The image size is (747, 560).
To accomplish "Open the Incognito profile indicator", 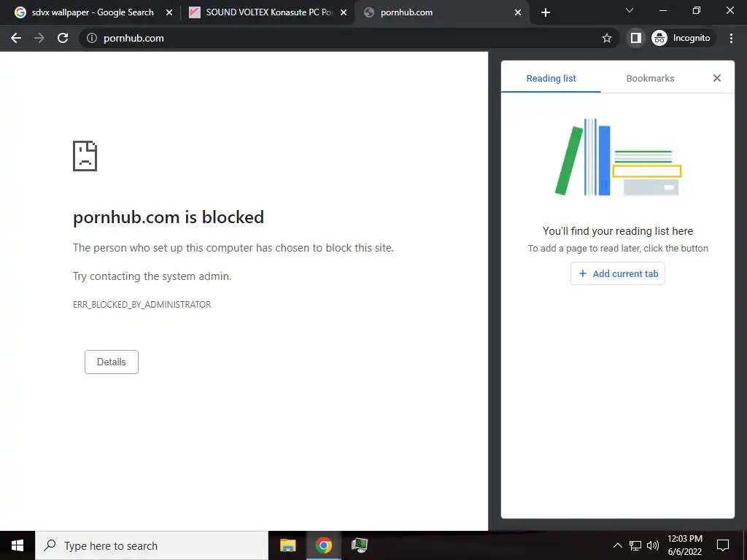I will click(x=681, y=38).
